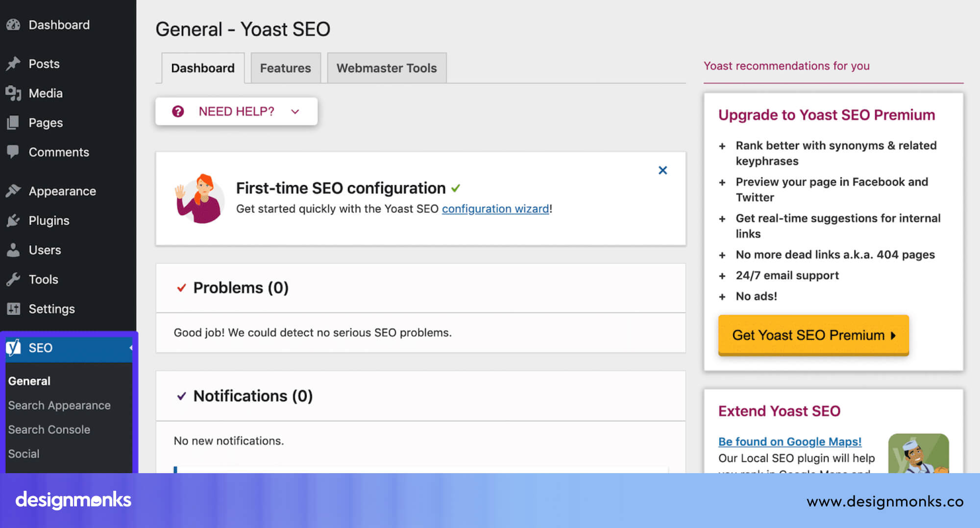Click the Posts pushpin icon
The image size is (980, 528).
(14, 64)
